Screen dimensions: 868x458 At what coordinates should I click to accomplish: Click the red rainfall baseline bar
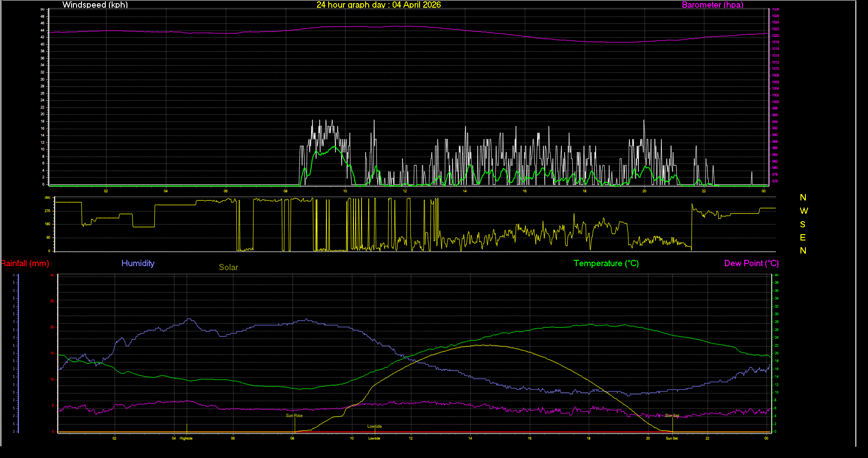405,431
